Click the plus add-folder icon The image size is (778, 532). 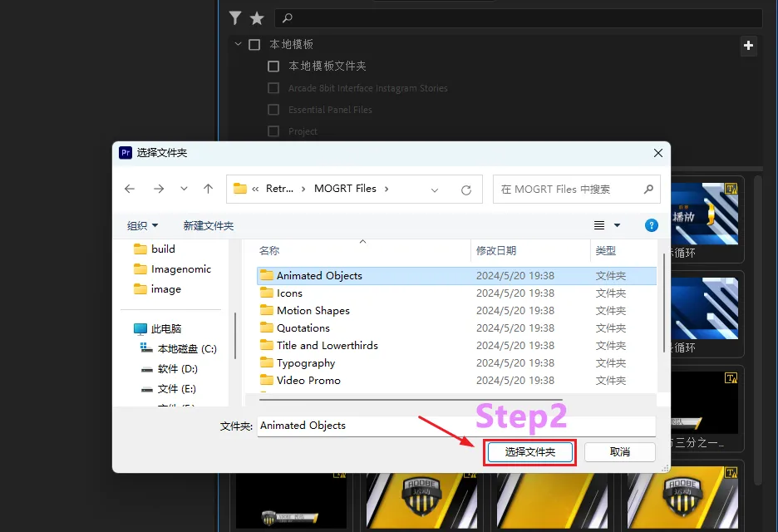748,46
